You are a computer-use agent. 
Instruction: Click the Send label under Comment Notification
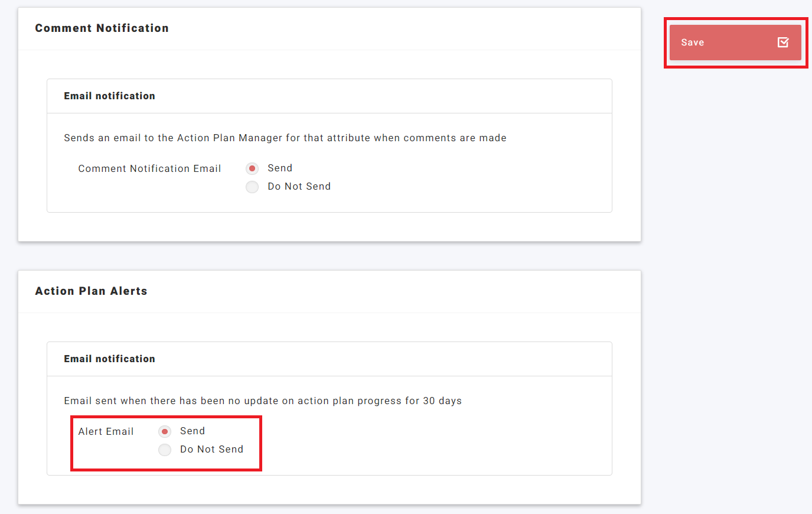point(280,168)
